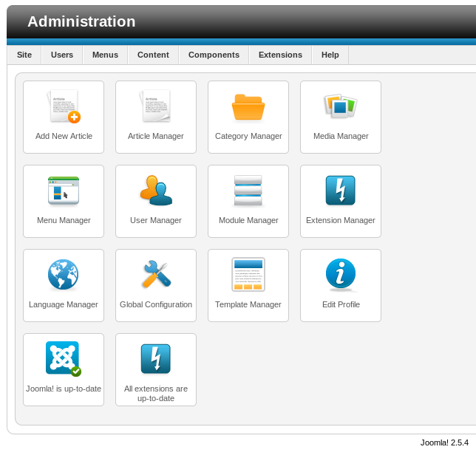Image resolution: width=476 pixels, height=458 pixels.
Task: Click the Add New Article icon
Action: click(x=64, y=107)
